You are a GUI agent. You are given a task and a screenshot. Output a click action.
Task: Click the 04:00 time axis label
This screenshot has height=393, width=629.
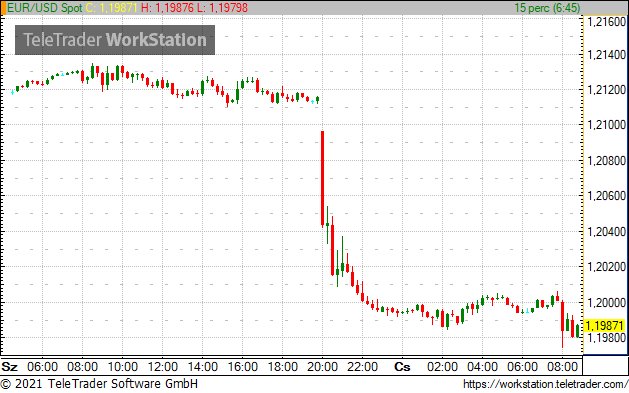(x=482, y=367)
